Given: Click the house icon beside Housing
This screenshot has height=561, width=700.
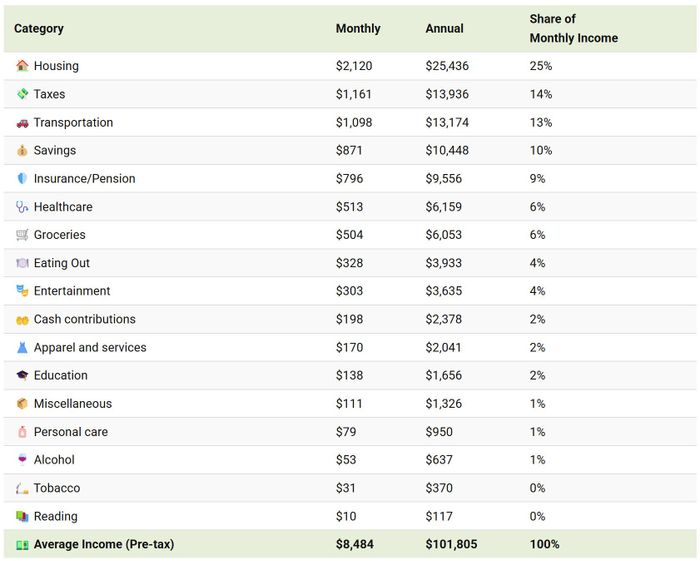Looking at the screenshot, I should tap(22, 66).
